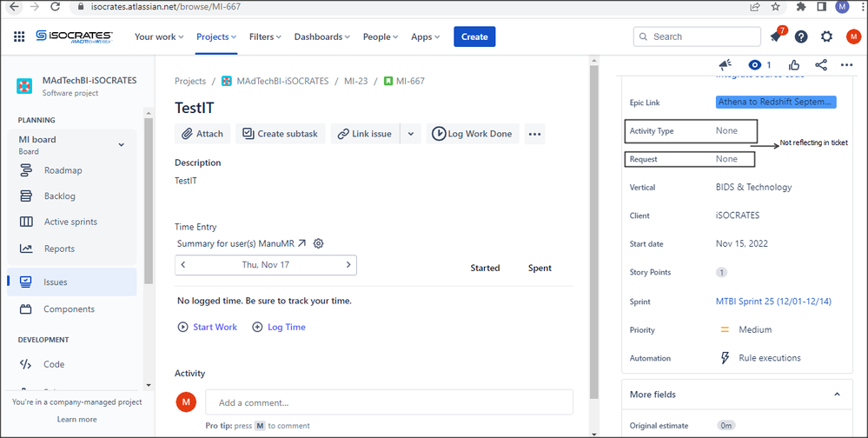
Task: Click Create subtask button
Action: pos(281,134)
